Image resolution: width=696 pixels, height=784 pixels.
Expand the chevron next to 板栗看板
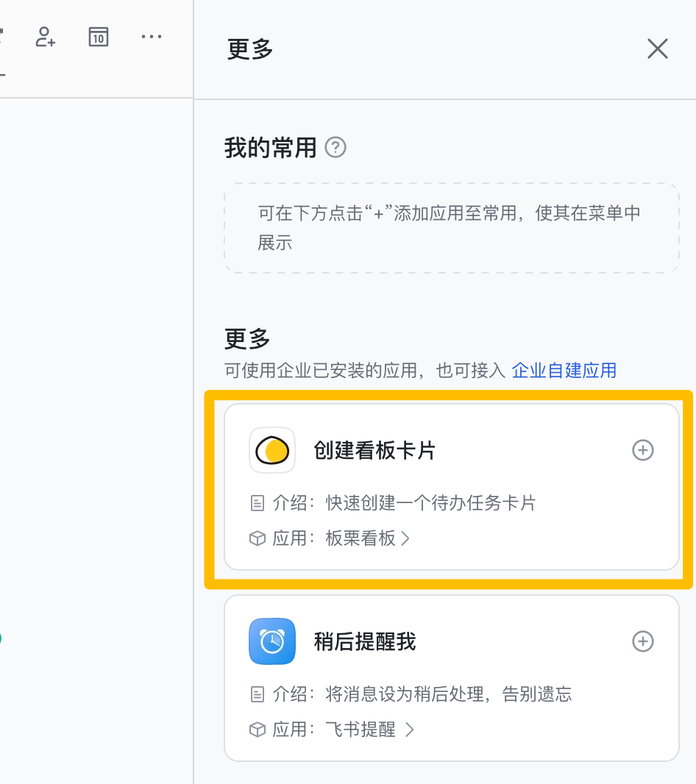point(405,538)
